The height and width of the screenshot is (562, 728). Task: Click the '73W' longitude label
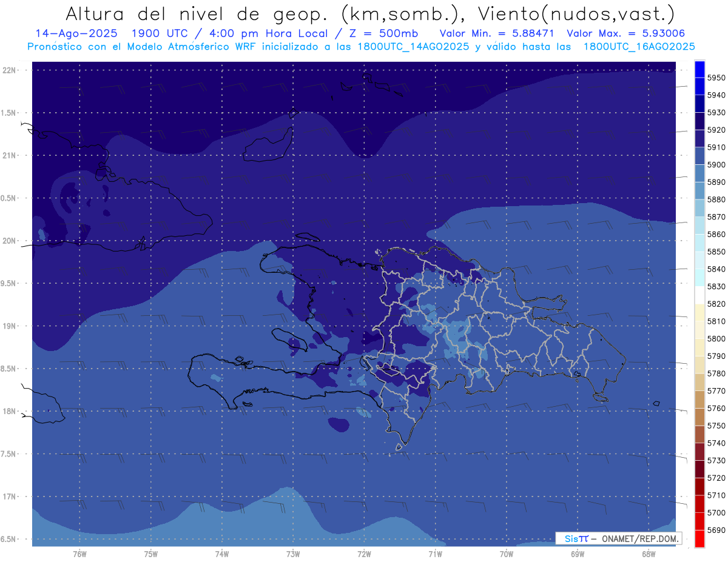click(293, 554)
